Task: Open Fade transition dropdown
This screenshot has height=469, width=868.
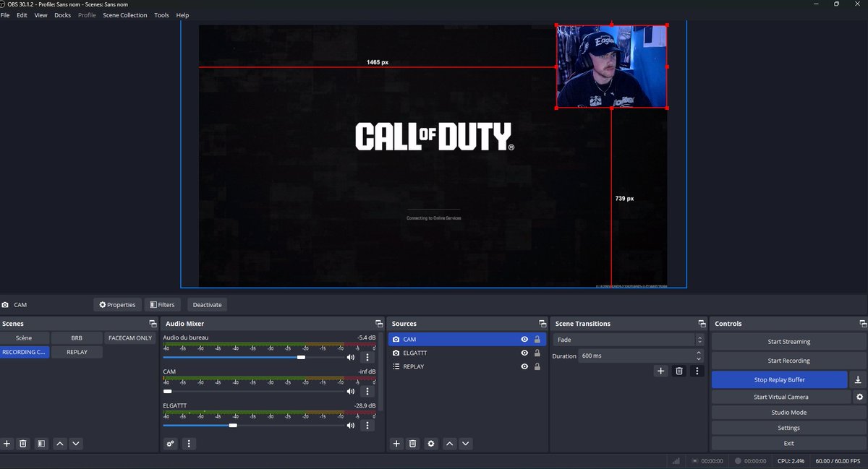Action: click(x=629, y=340)
